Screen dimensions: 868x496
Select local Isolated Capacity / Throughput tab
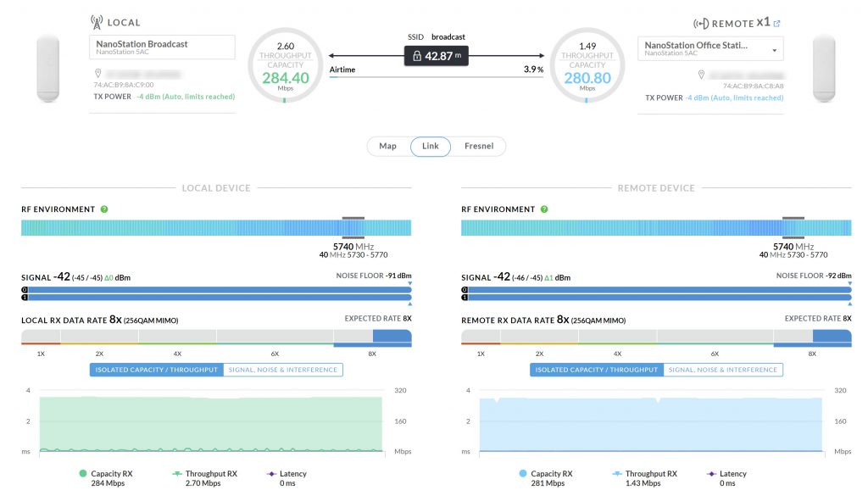point(157,370)
